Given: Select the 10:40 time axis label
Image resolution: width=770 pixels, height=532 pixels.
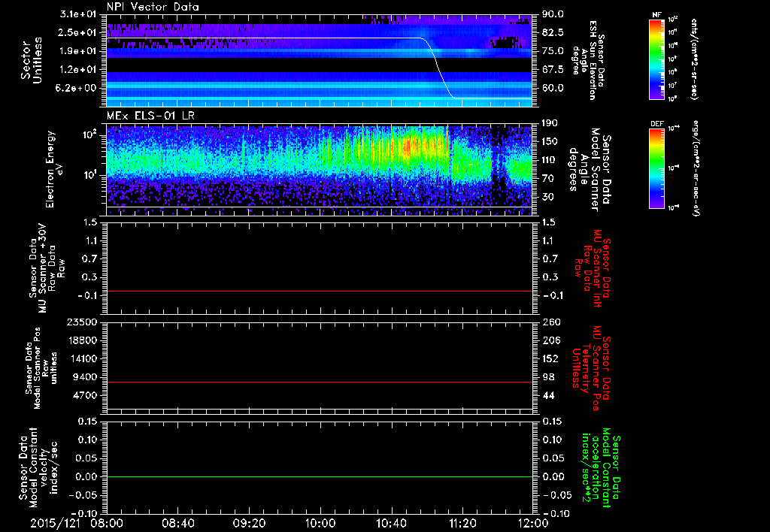Looking at the screenshot, I should [x=390, y=521].
